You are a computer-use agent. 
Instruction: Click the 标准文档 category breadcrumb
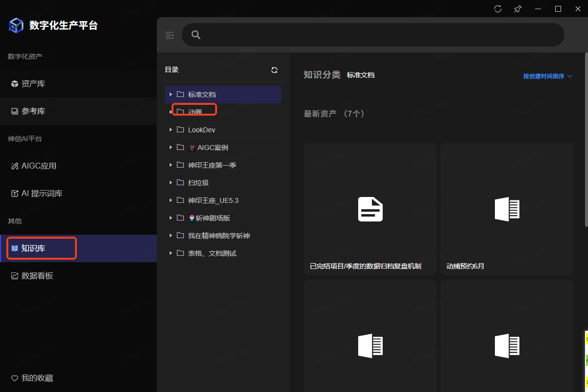tap(361, 75)
